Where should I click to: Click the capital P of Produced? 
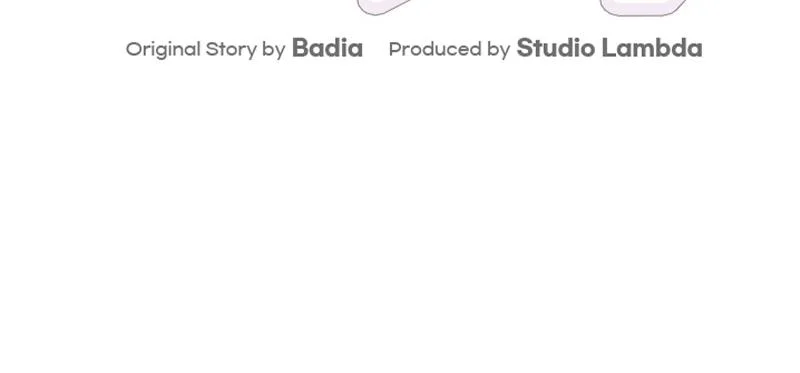click(x=395, y=49)
